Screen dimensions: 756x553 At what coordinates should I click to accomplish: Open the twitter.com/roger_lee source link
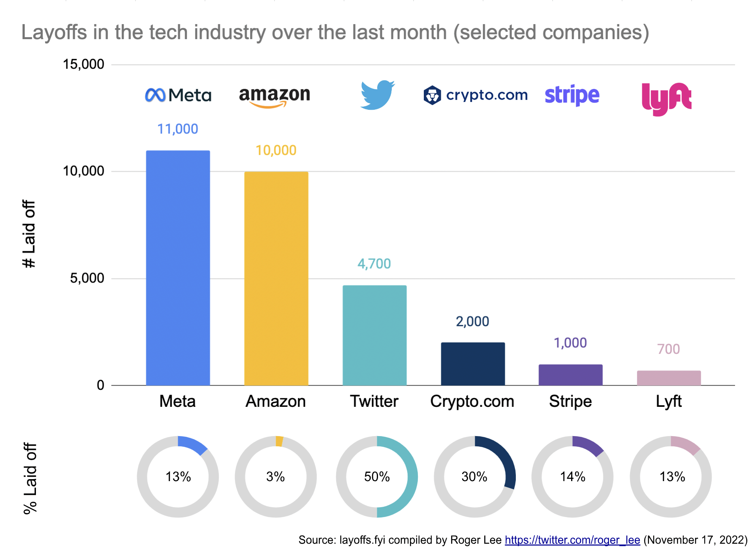pos(572,540)
